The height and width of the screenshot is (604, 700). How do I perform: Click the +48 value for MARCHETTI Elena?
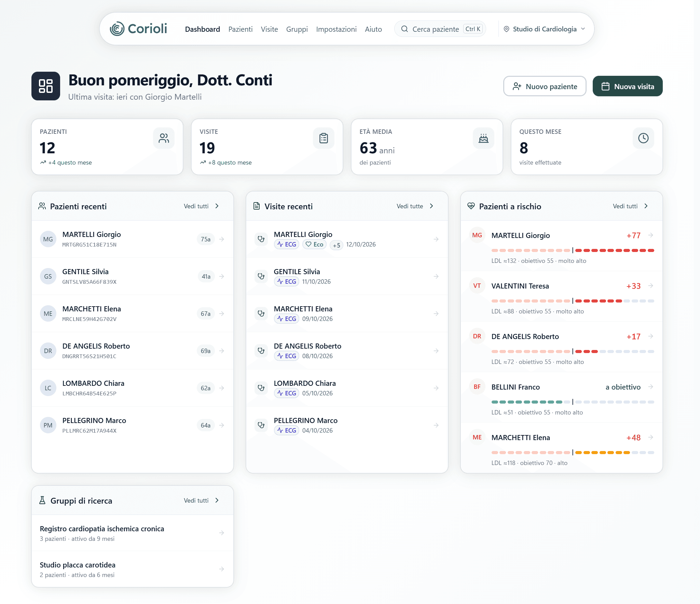(x=633, y=437)
